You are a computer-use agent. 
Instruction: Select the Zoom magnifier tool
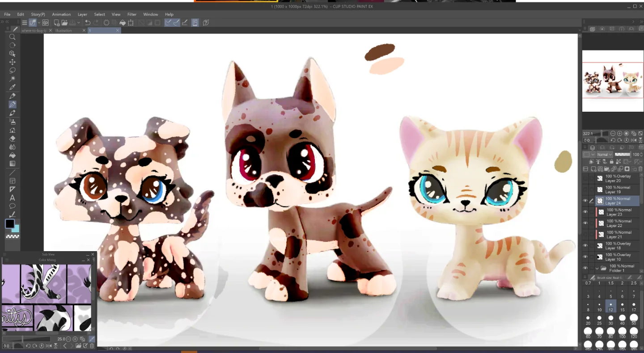(13, 37)
